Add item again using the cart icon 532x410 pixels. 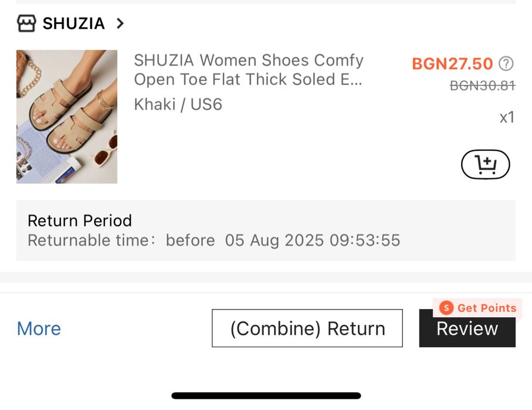coord(485,165)
